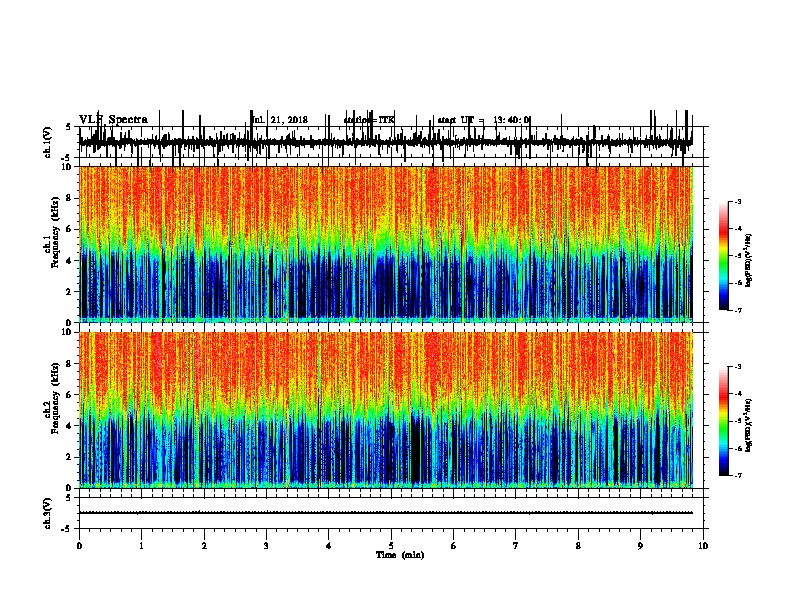Click the 'ch.3(V)' axis label
The image size is (792, 612).
coord(48,513)
